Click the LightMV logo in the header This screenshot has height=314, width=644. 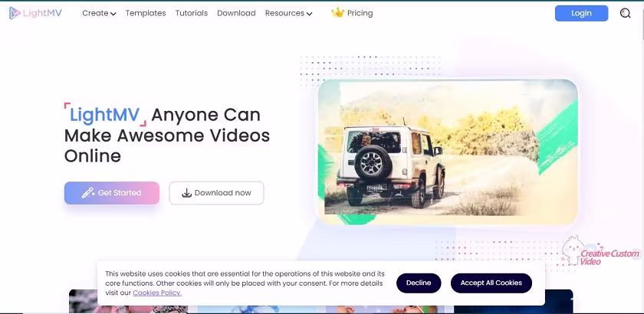tap(35, 13)
